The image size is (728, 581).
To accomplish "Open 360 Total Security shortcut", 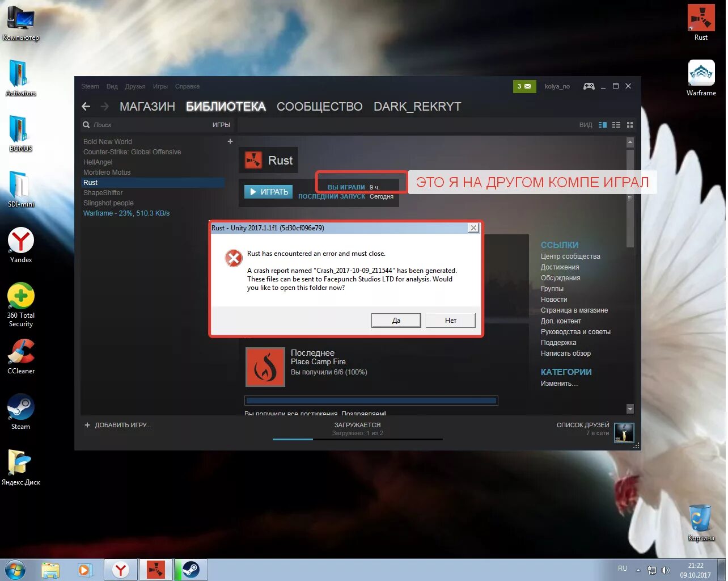I will click(x=20, y=305).
